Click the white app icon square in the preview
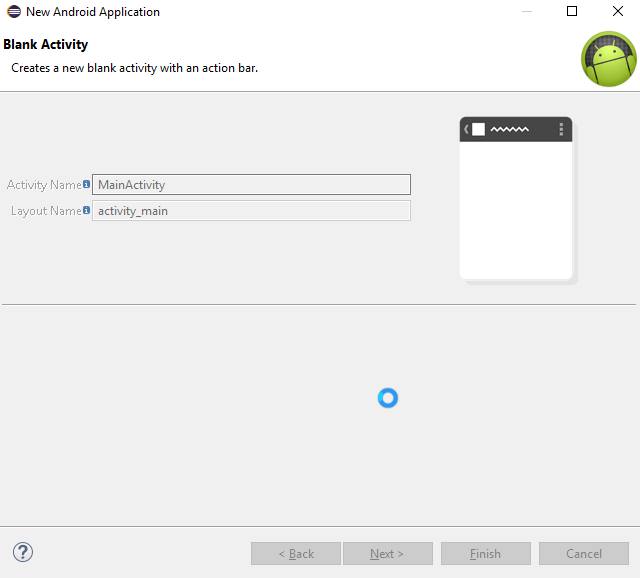Screen dimensions: 640x578 [478, 129]
